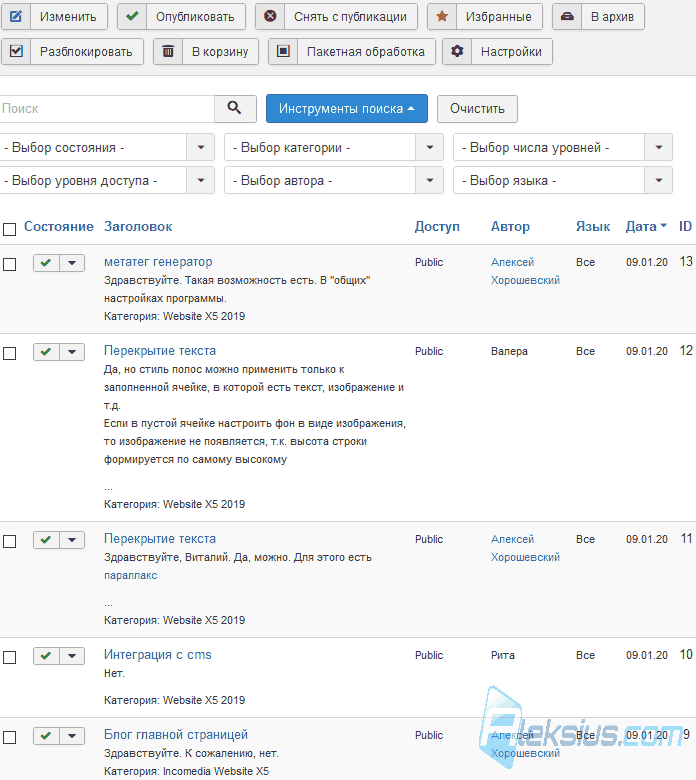The width and height of the screenshot is (696, 780).
Task: Open the Выбор состояния dropdown
Action: [106, 147]
